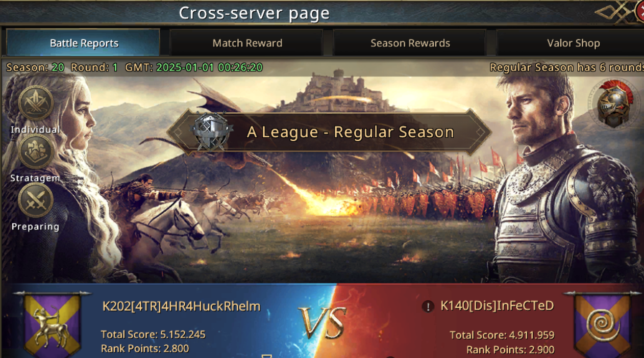
Task: Click the golden VS emblem
Action: click(x=323, y=323)
